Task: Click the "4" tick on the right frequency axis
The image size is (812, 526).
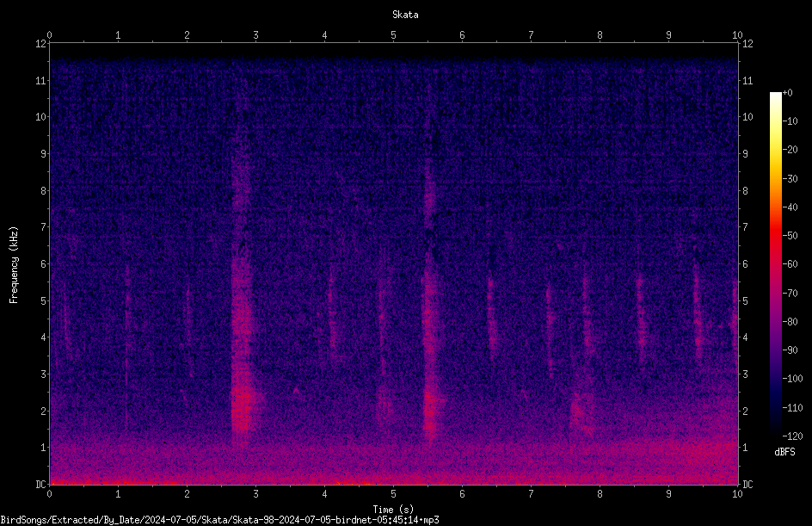Action: coord(745,337)
